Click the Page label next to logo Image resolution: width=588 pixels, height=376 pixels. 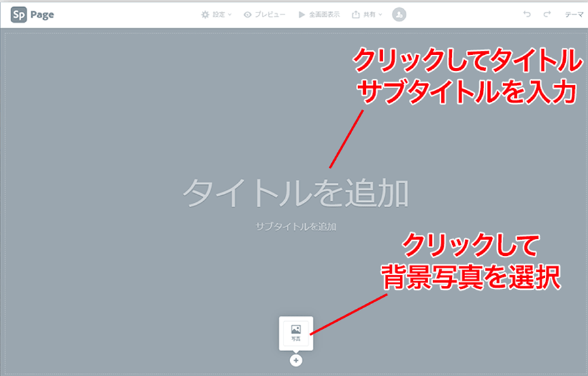pos(42,15)
